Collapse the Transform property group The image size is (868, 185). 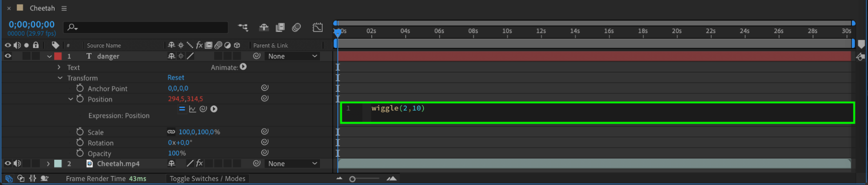(x=60, y=78)
